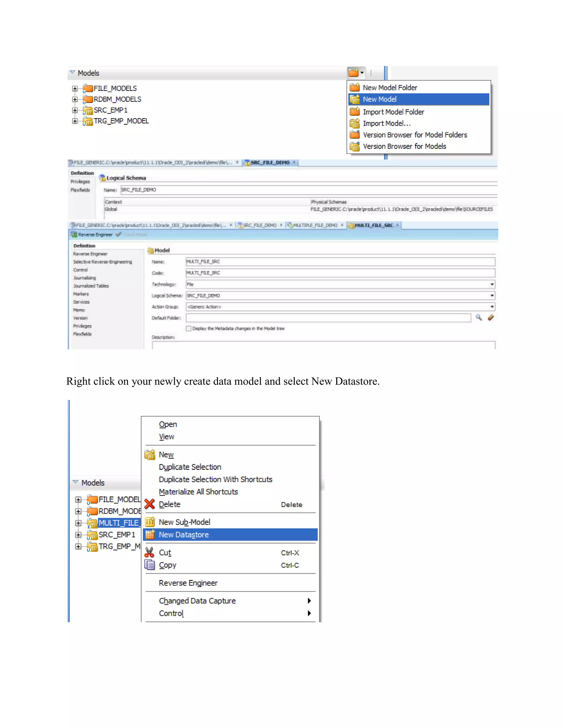Open Selective Reverse-Engineering section
This screenshot has width=563, height=728.
102,262
